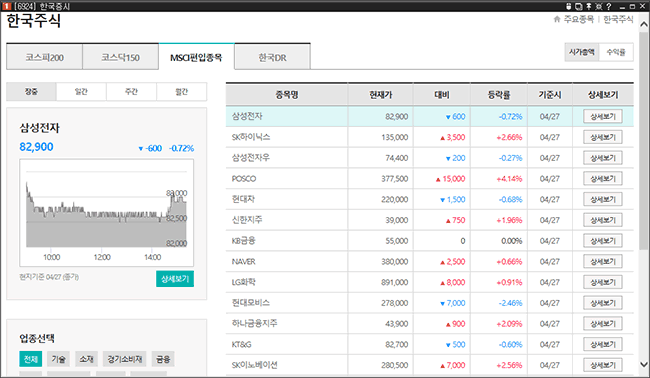Switch to the 코스피200 tab
The height and width of the screenshot is (378, 650).
[x=44, y=57]
